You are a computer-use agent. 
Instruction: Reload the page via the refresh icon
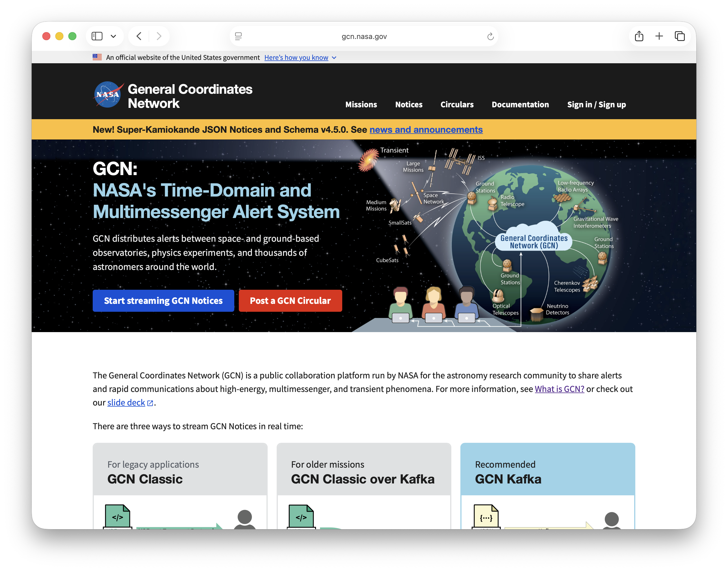489,36
